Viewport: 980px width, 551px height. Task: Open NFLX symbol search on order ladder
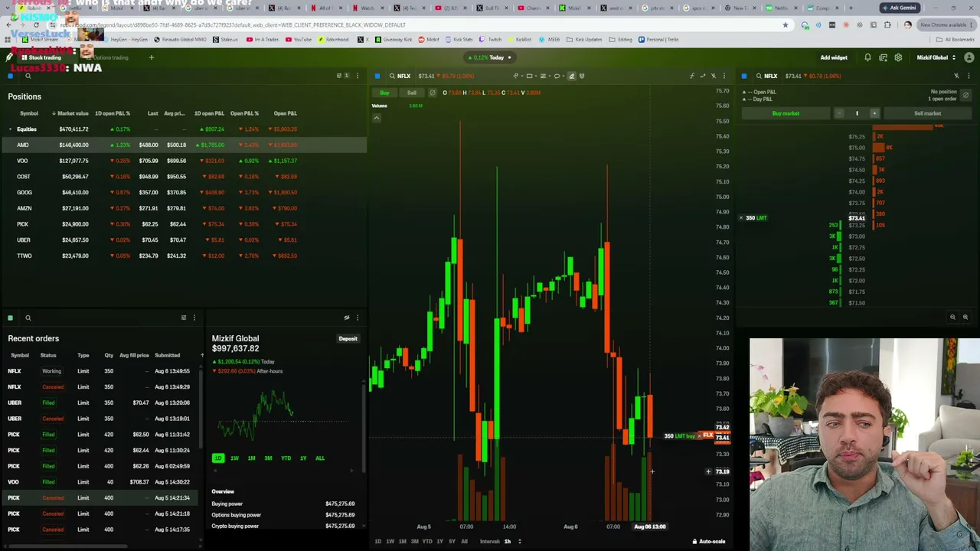click(766, 76)
